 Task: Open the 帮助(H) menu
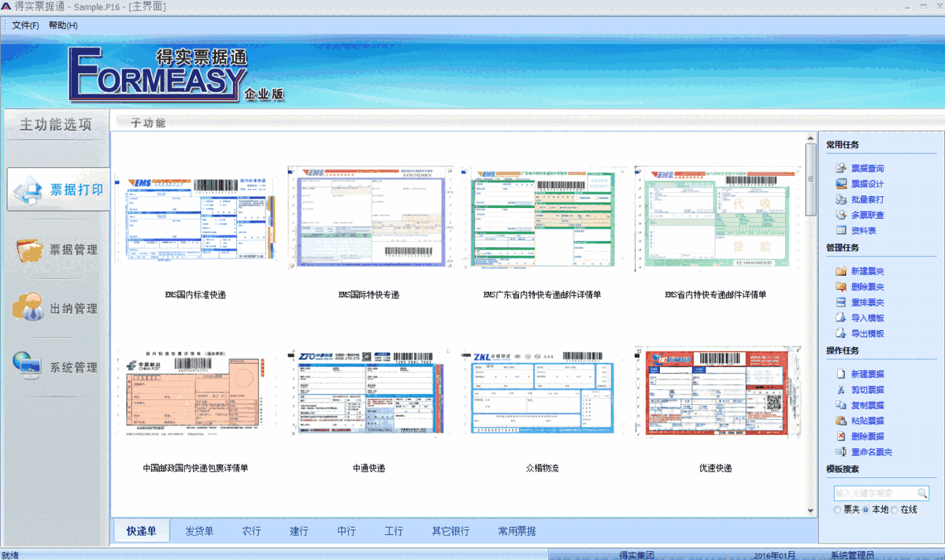tap(63, 25)
